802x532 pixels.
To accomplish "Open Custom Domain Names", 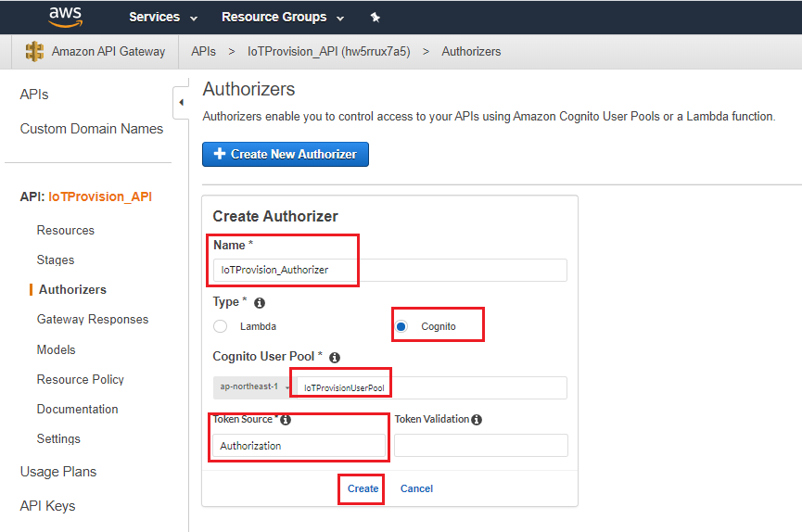I will click(92, 129).
